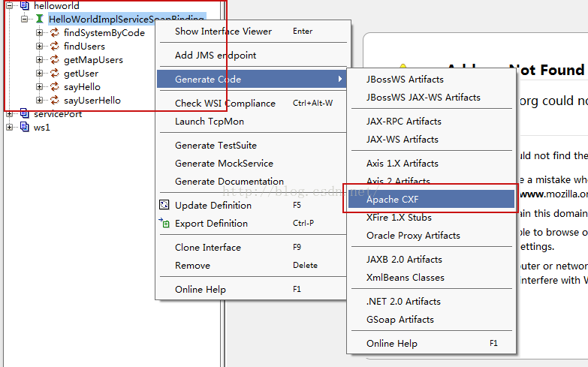
Task: Select the sayUserHello tree row
Action: click(x=92, y=100)
